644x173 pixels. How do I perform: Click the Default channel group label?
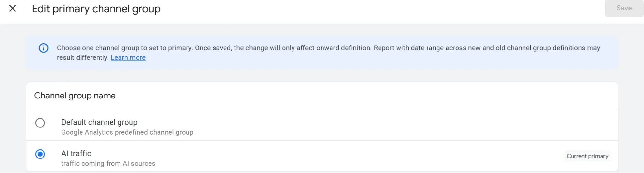pos(99,122)
